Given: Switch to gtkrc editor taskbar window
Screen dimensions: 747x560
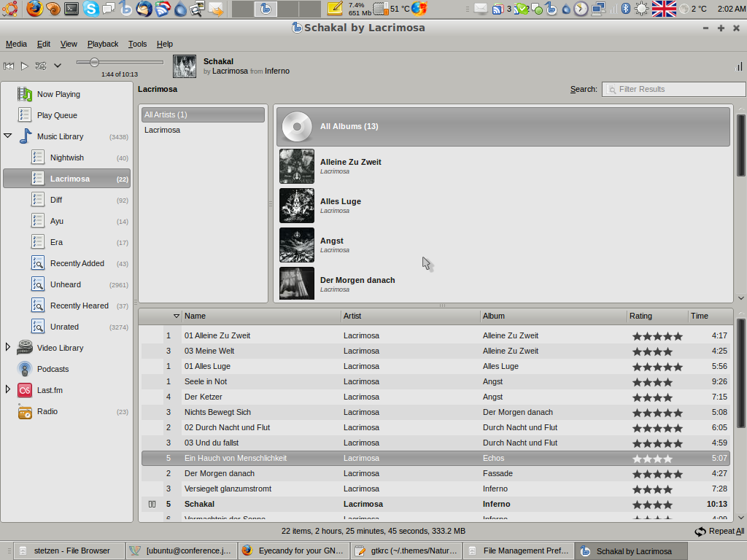Looking at the screenshot, I should pyautogui.click(x=406, y=551).
